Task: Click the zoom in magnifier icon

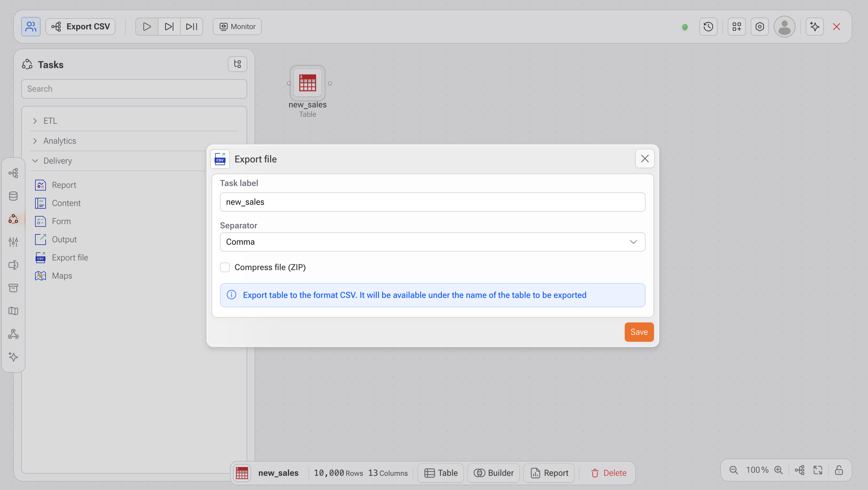Action: pos(778,470)
